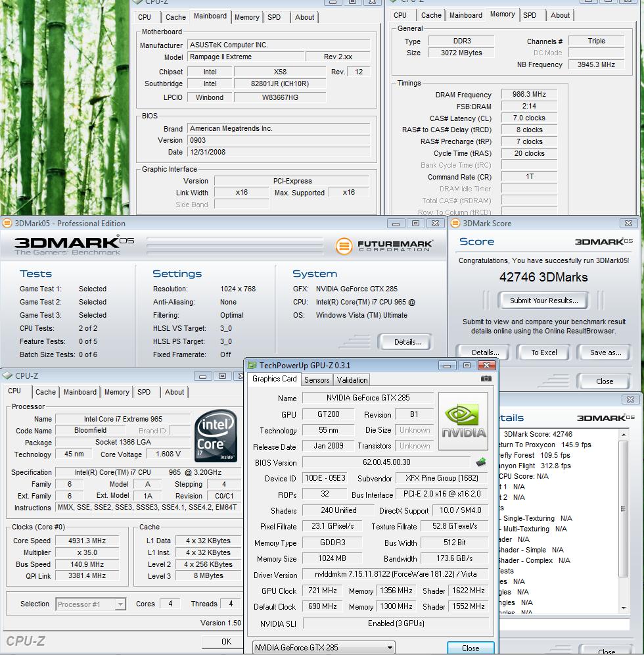644x655 pixels.
Task: Click the details list scrollbar thumb
Action: (x=624, y=509)
